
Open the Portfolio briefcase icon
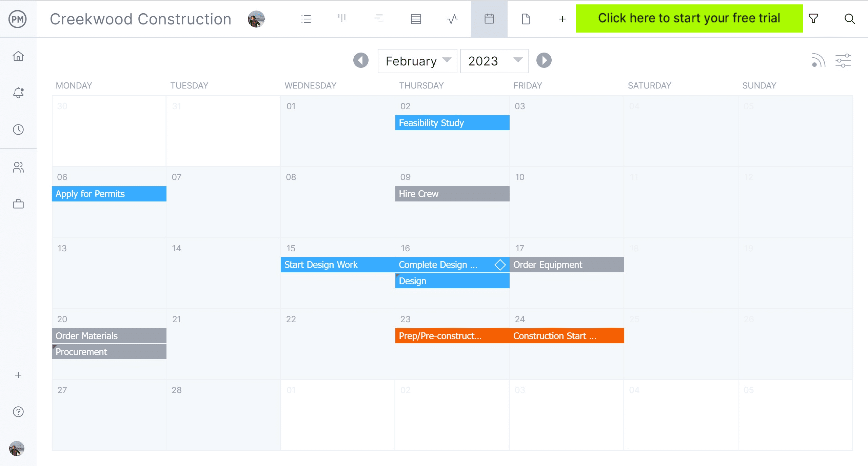(18, 204)
